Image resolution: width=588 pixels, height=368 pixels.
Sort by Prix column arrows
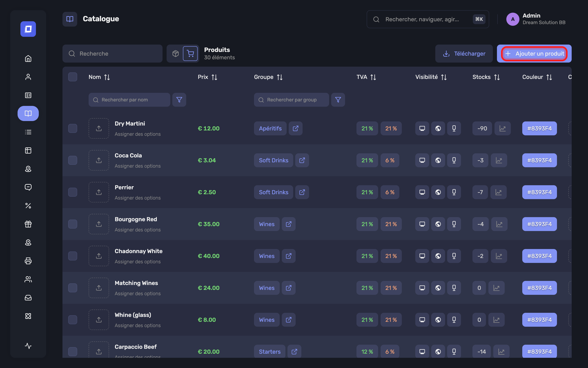tap(214, 77)
